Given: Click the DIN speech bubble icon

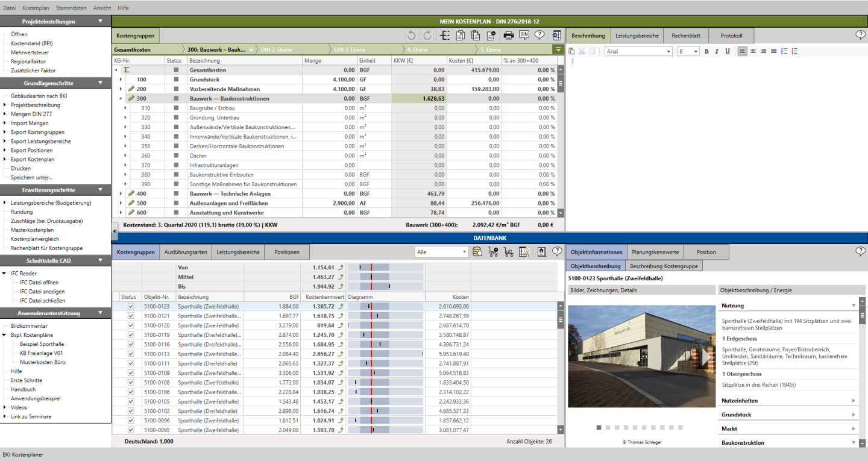Looking at the screenshot, I should pyautogui.click(x=524, y=35).
